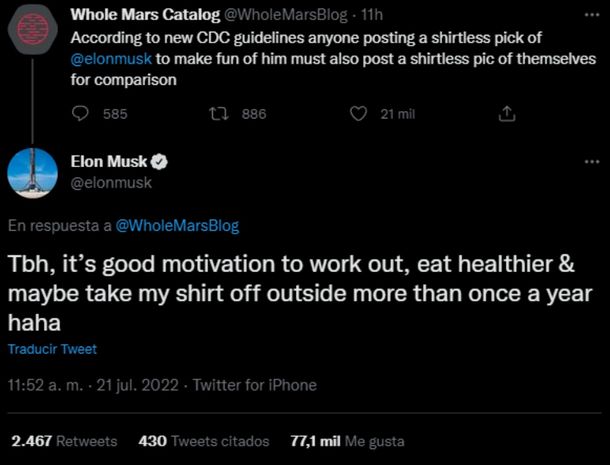Click Twitter for iPhone source label
Screen dimensions: 610x465
[x=254, y=385]
